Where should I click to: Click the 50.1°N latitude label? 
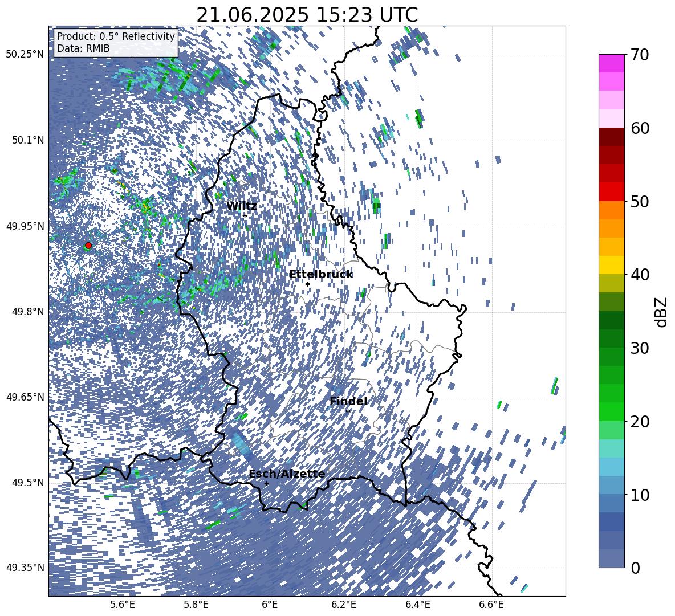[x=28, y=140]
